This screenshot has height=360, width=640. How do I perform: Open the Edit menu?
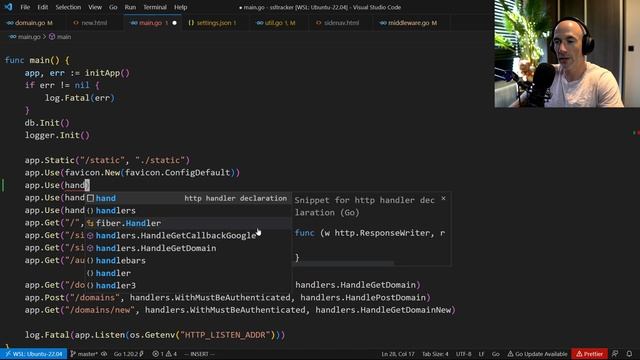(x=42, y=7)
